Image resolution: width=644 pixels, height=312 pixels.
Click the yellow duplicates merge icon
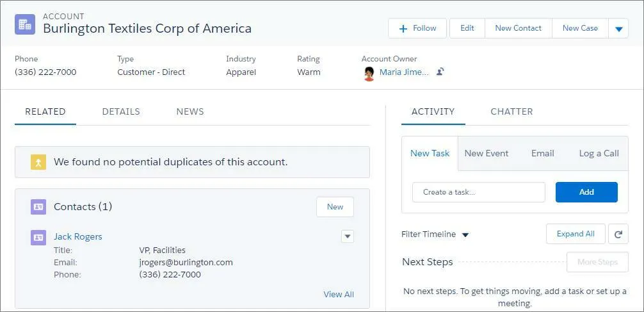point(38,162)
